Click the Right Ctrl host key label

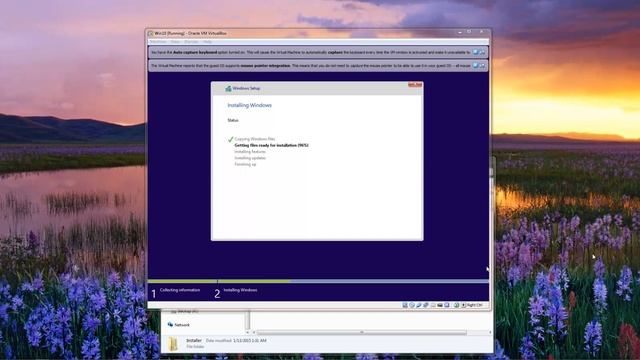point(475,305)
